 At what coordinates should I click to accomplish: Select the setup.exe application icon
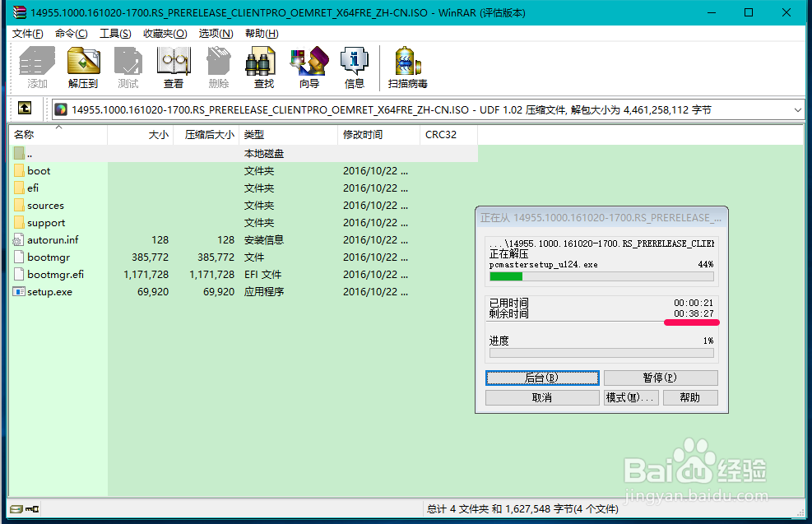19,291
